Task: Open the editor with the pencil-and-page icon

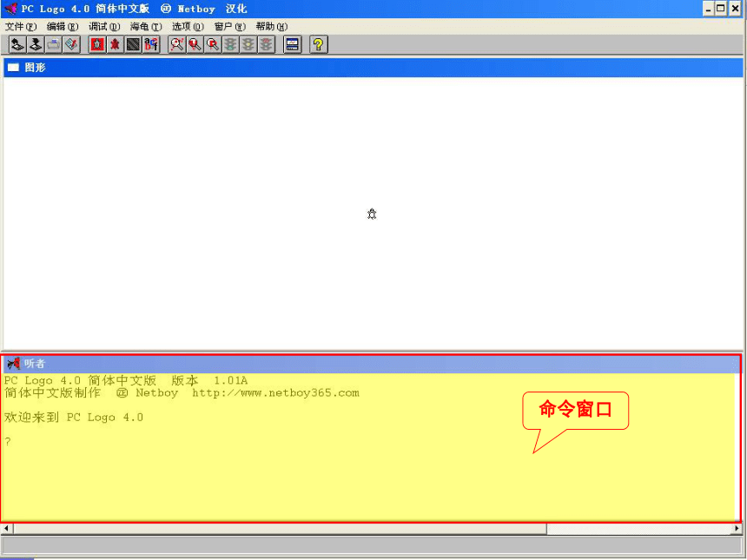Action: 71,45
